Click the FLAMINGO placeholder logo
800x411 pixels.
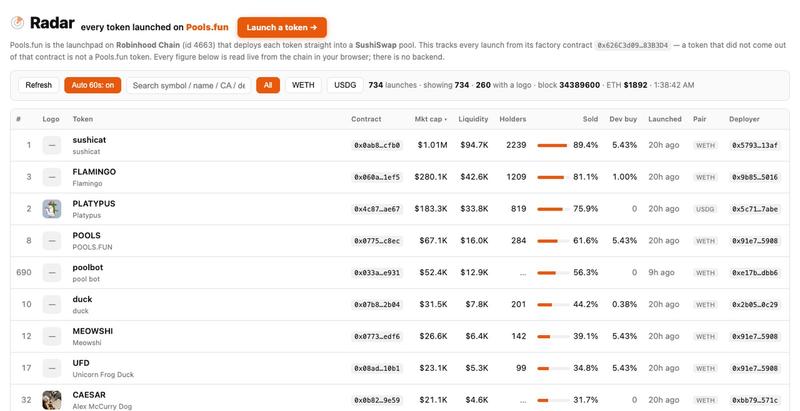pyautogui.click(x=52, y=177)
